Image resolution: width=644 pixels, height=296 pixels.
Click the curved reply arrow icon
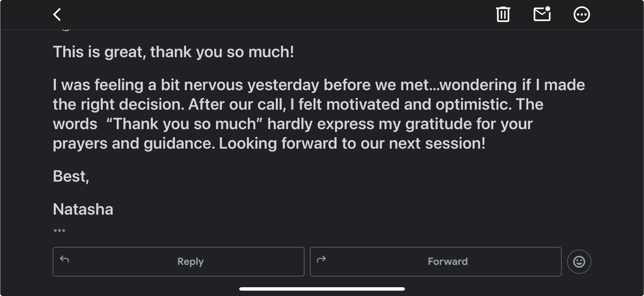click(64, 259)
